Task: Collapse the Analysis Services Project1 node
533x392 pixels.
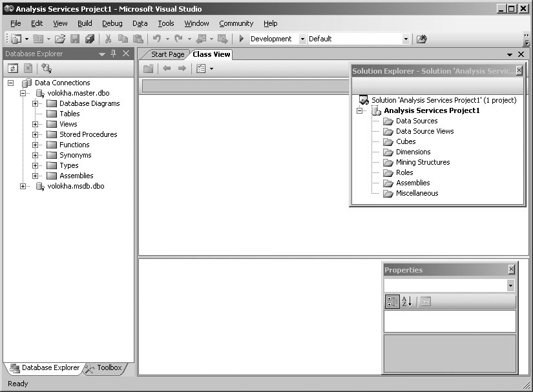Action: coord(360,110)
